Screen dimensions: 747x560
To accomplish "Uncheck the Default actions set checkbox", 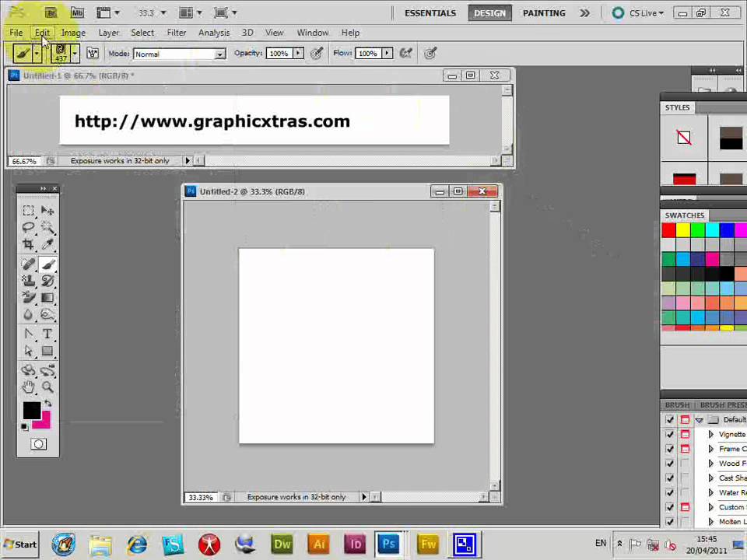I will click(x=670, y=419).
